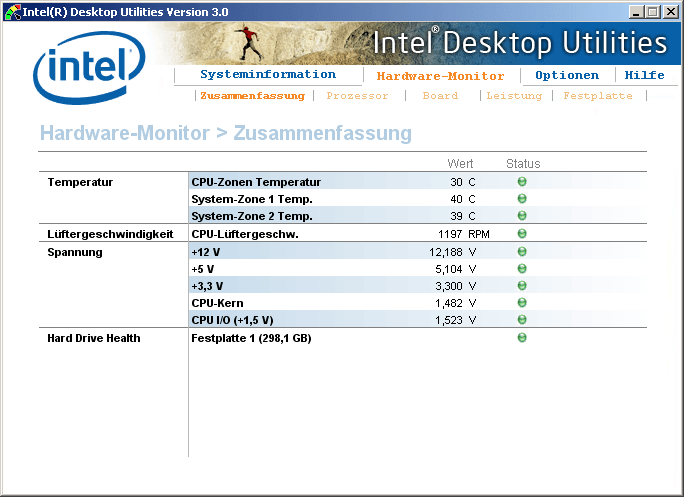Click the 1,523 V CPU I/O value
684x497 pixels.
pyautogui.click(x=455, y=320)
